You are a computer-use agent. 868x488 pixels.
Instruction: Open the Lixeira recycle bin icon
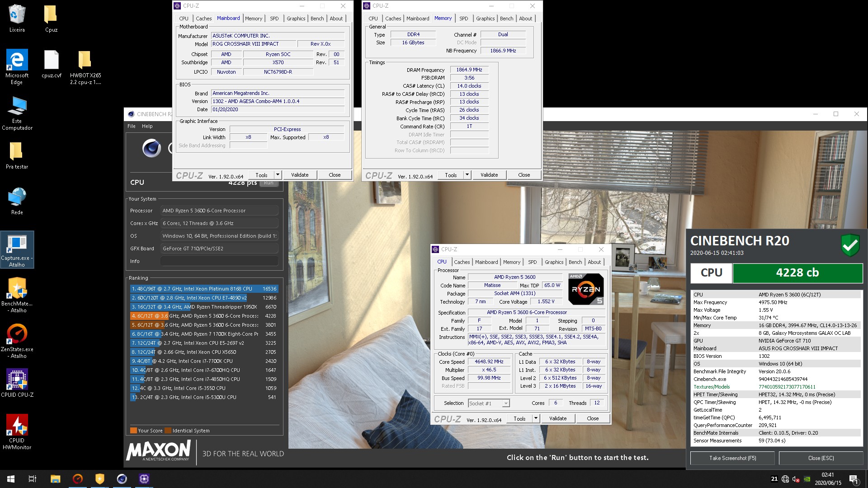coord(17,18)
